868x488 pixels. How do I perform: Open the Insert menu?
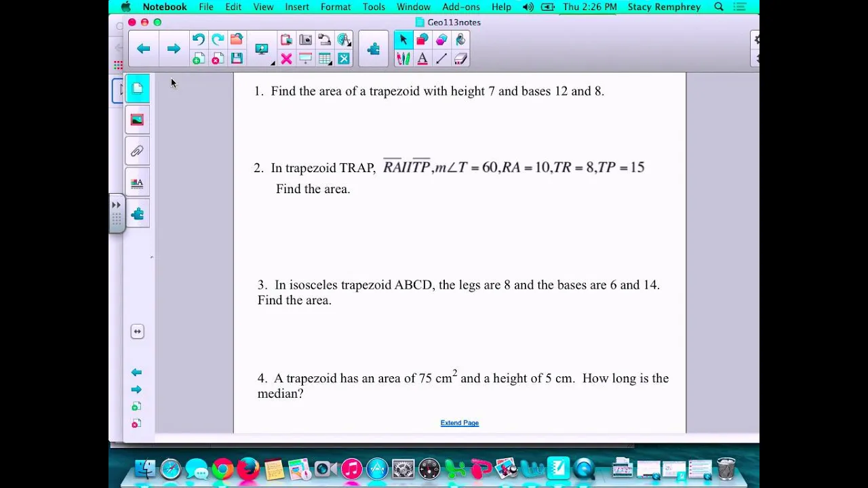297,7
